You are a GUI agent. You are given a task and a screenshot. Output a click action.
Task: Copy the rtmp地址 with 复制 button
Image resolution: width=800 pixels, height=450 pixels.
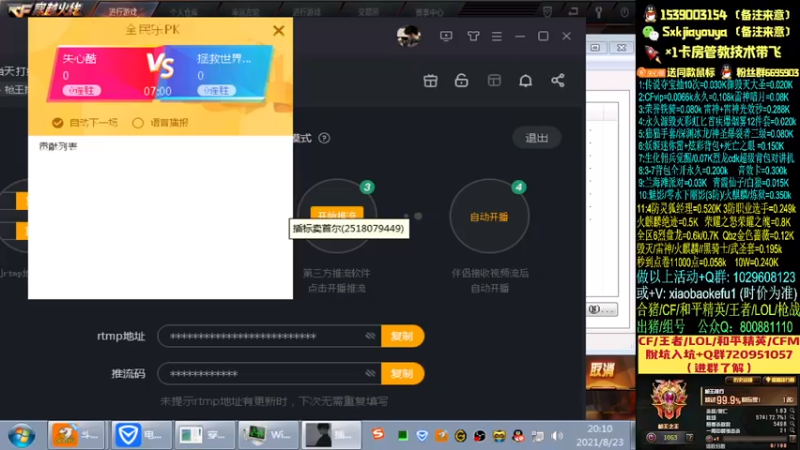402,336
